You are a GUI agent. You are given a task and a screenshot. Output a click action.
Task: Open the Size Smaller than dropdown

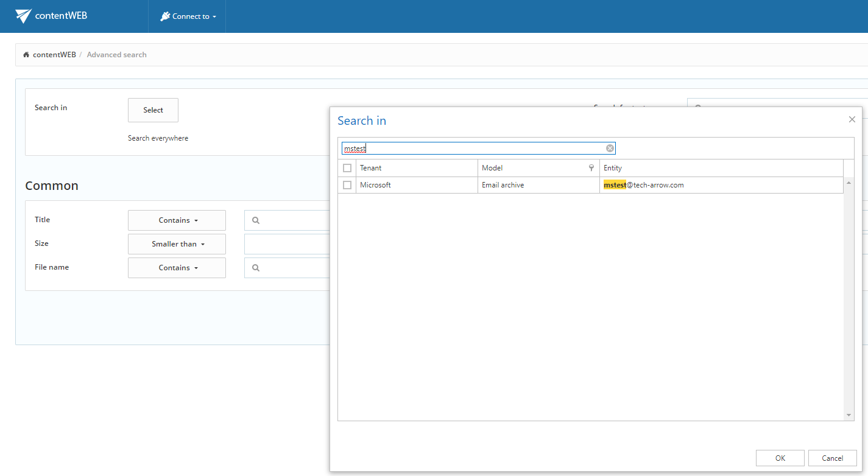click(x=177, y=244)
